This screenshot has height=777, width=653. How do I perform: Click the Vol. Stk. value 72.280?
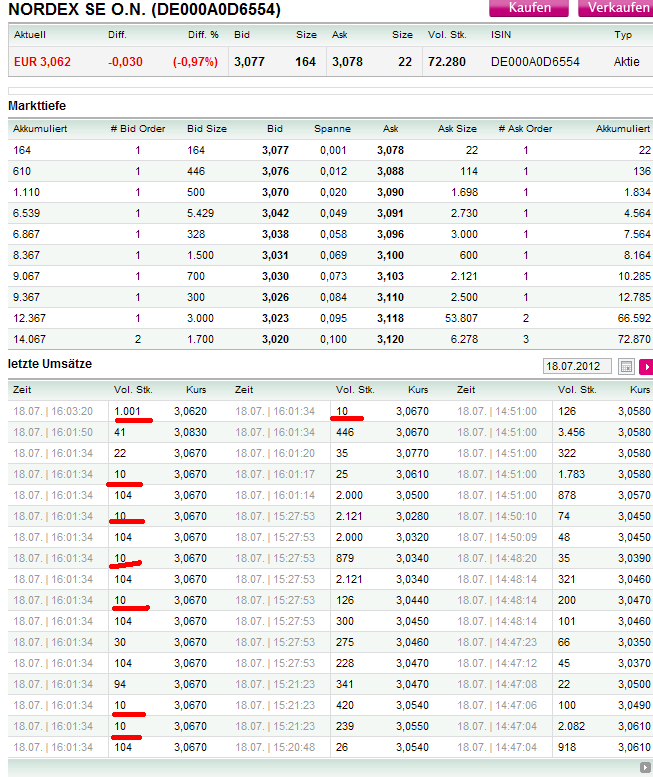[447, 62]
